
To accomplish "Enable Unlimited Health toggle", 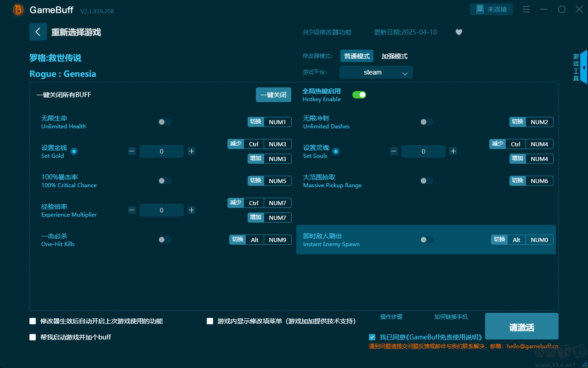I will point(165,122).
